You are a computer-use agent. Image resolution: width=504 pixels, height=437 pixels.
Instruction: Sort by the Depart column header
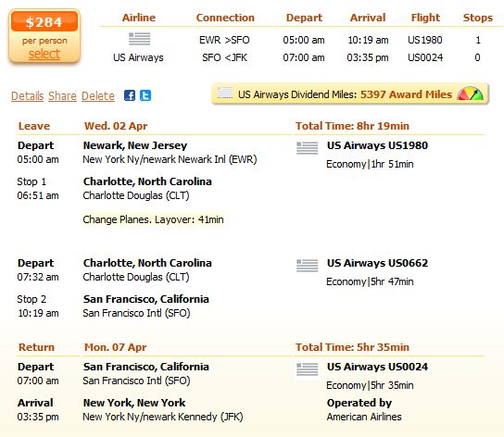pos(304,18)
